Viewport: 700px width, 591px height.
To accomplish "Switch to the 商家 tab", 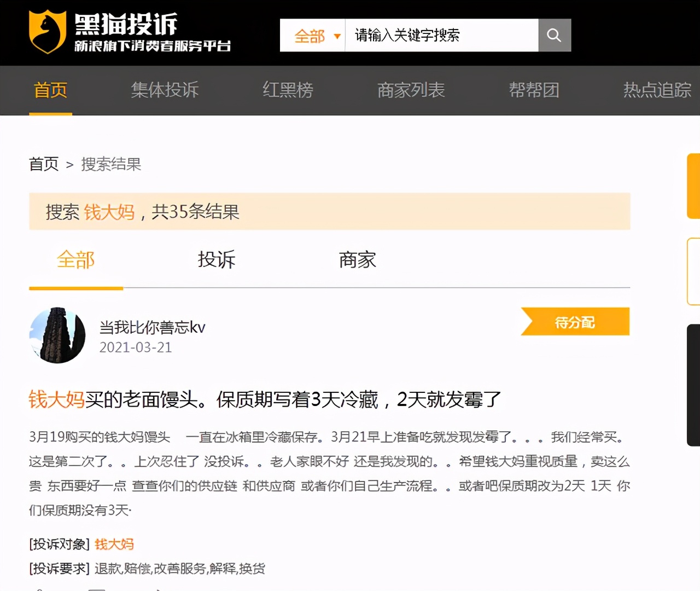I will pyautogui.click(x=357, y=260).
